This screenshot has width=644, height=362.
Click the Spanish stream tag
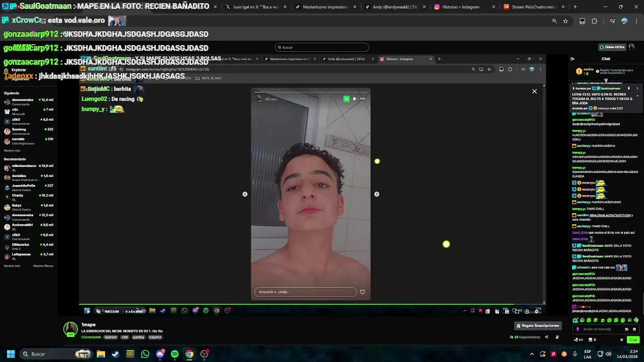tap(110, 337)
